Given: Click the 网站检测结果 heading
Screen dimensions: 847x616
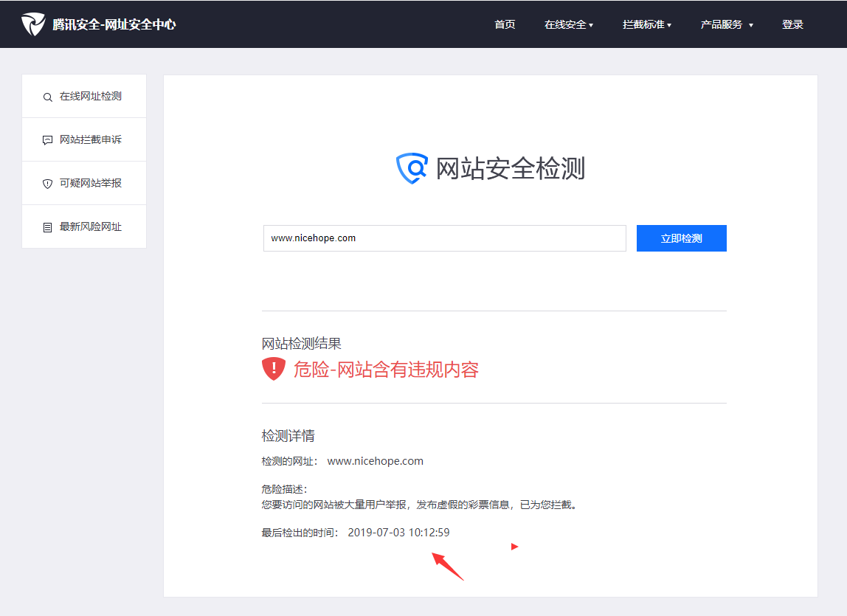Looking at the screenshot, I should pyautogui.click(x=302, y=344).
